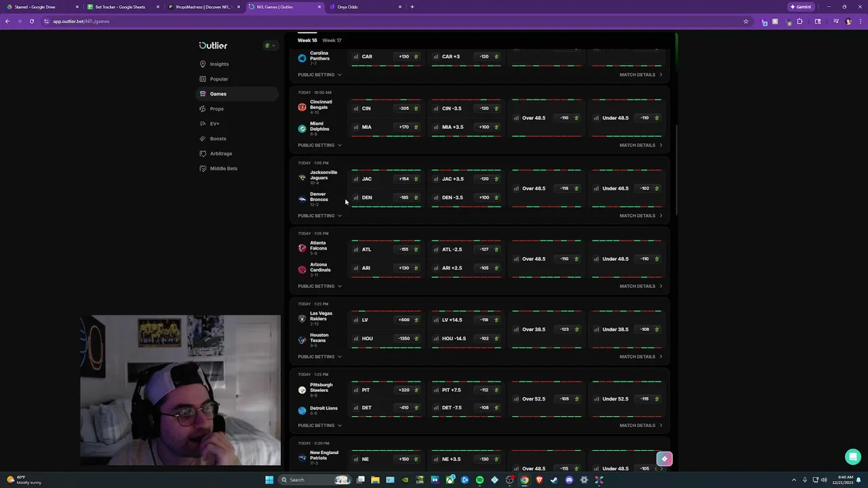This screenshot has height=488, width=868.
Task: Open the bar chart icon beside PIT +7.5
Action: tap(436, 390)
